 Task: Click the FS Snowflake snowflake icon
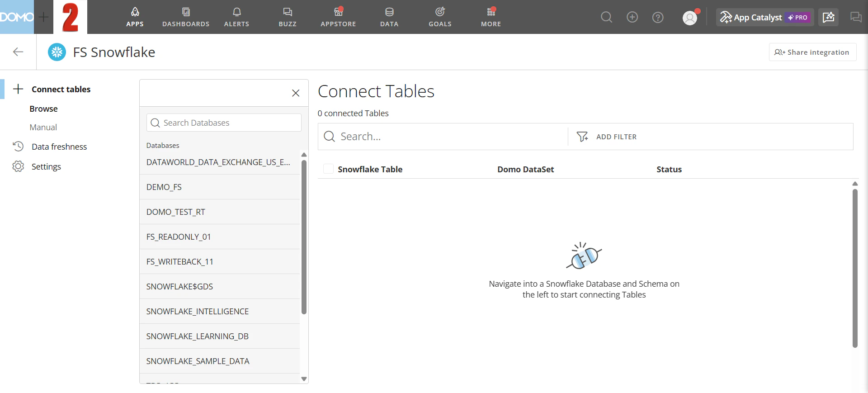tap(57, 52)
